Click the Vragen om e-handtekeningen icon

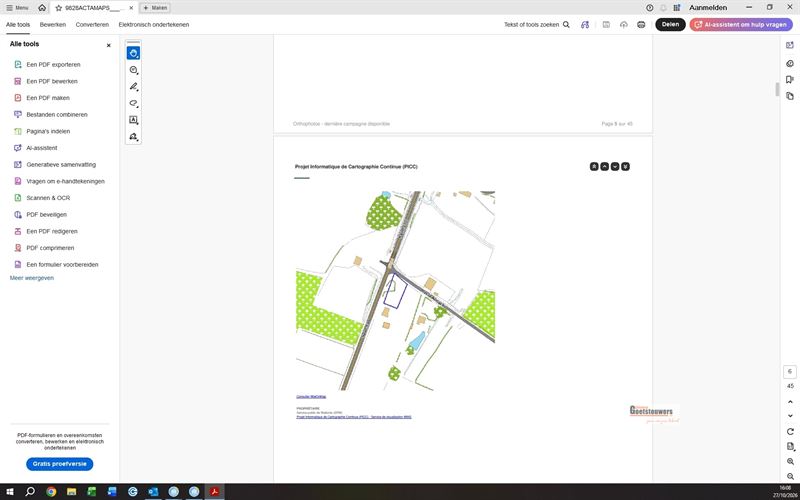tap(18, 181)
